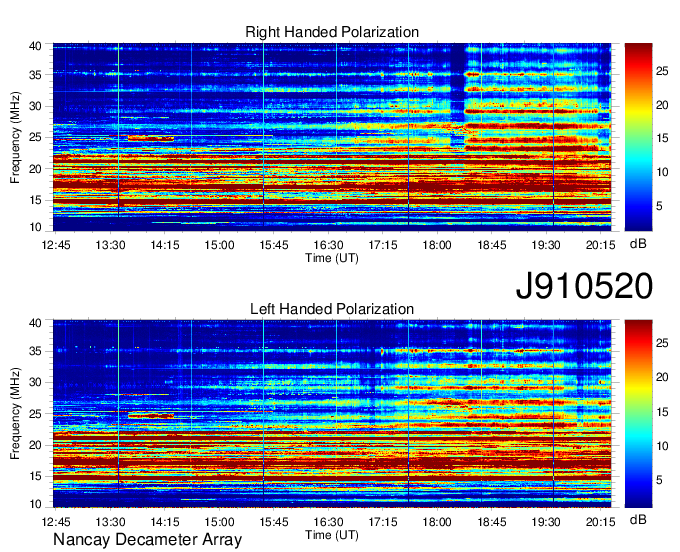The width and height of the screenshot is (680, 552).
Task: Click 15 MHz frequency tick on Left Handed plot
Action: (x=35, y=476)
